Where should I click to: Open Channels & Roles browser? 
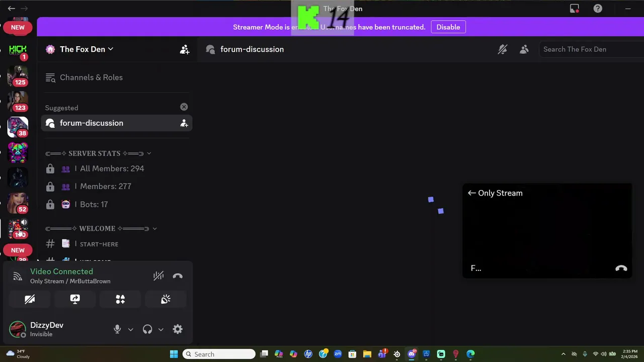coord(91,77)
